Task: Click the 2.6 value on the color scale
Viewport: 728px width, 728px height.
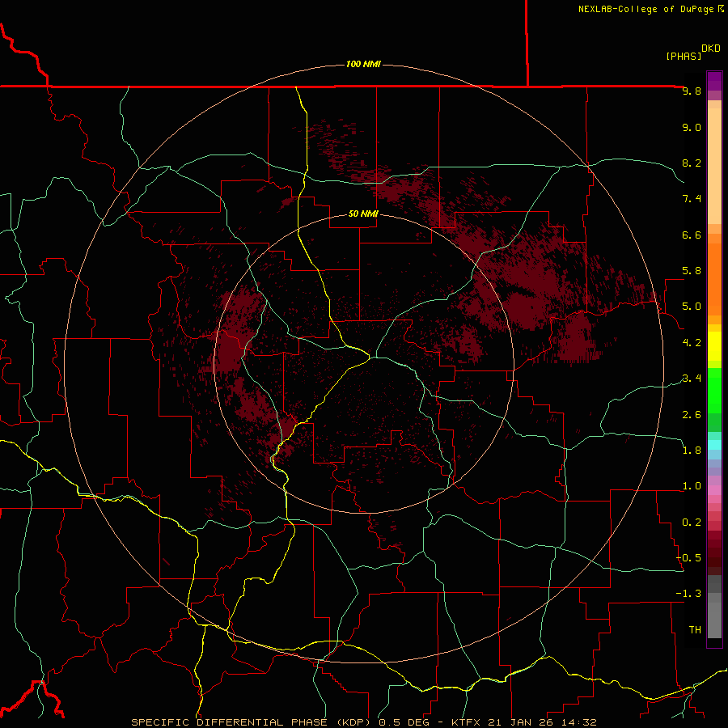Action: (692, 415)
